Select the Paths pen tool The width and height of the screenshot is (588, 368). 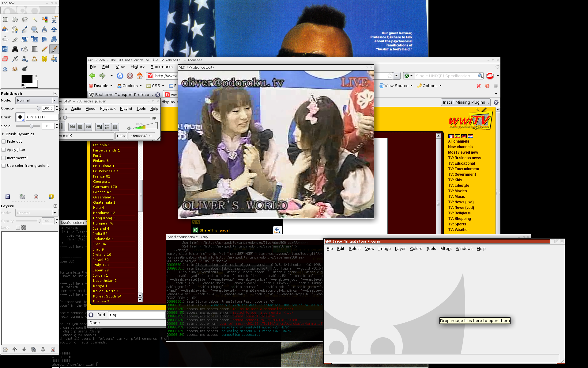click(x=15, y=29)
